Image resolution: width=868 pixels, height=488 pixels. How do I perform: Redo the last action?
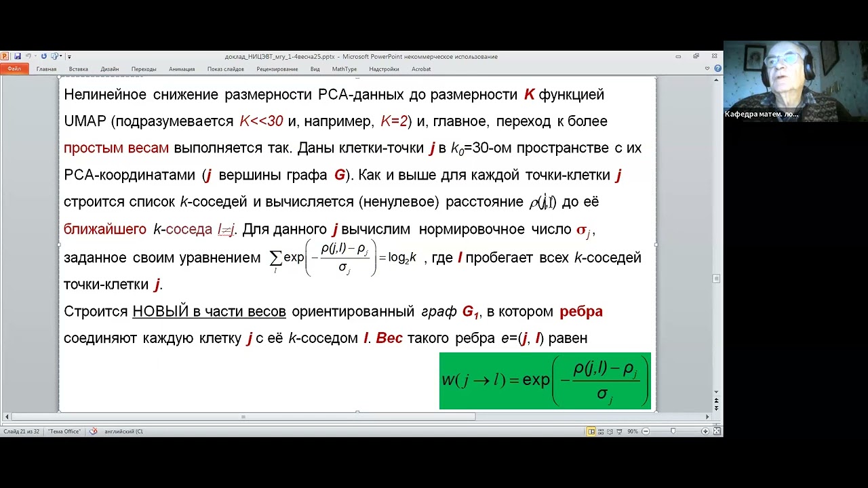pyautogui.click(x=44, y=56)
